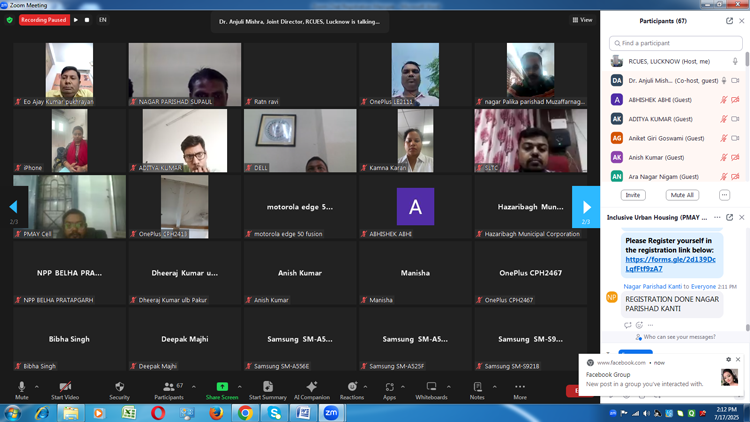The width and height of the screenshot is (750, 422).
Task: Expand audio options arrow next to Mute
Action: click(x=37, y=387)
